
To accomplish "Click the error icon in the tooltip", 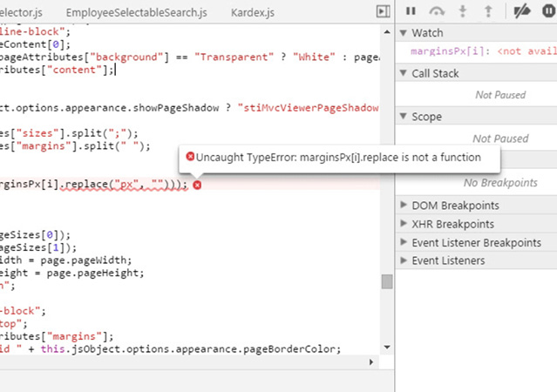I will click(x=190, y=157).
